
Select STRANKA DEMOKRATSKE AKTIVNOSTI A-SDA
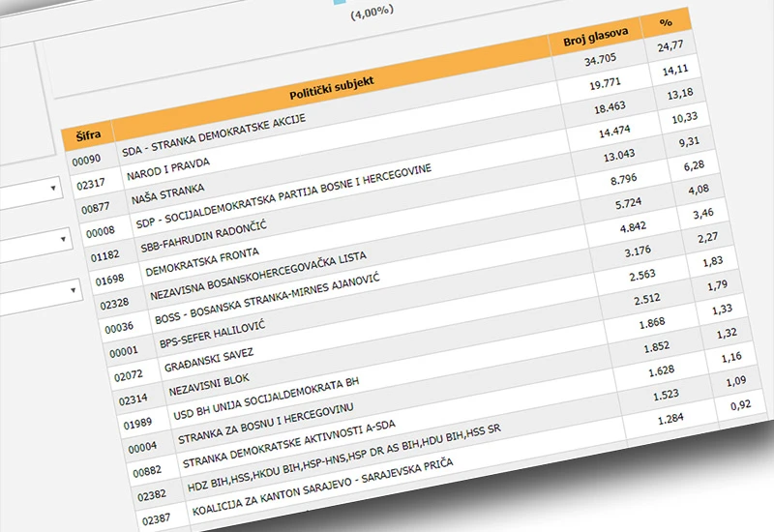tap(288, 444)
